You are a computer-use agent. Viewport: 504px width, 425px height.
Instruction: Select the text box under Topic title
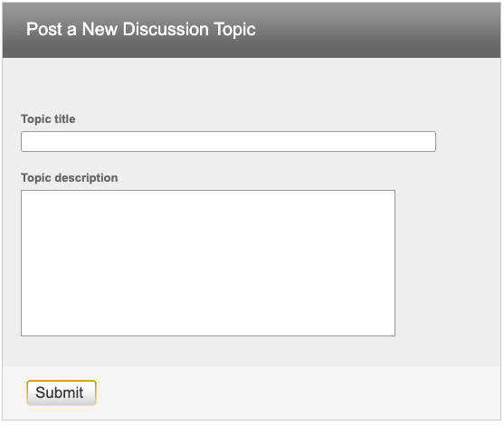228,141
